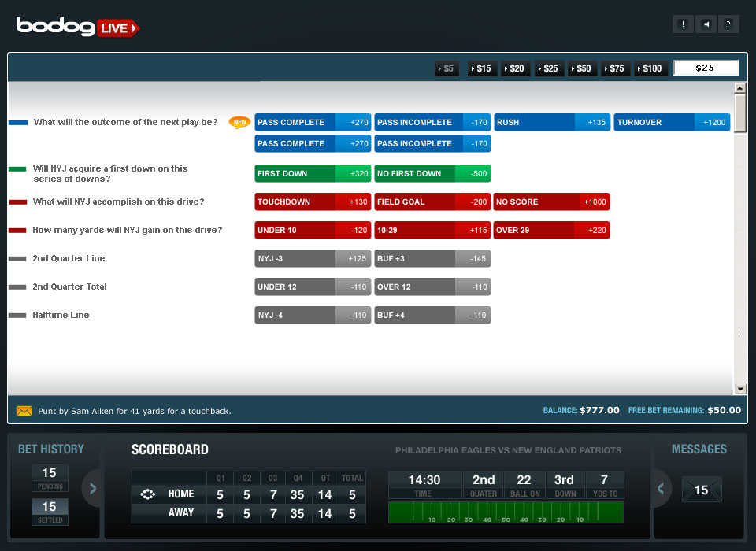The image size is (756, 551).
Task: Choose the $25 preset bet amount button
Action: point(548,68)
